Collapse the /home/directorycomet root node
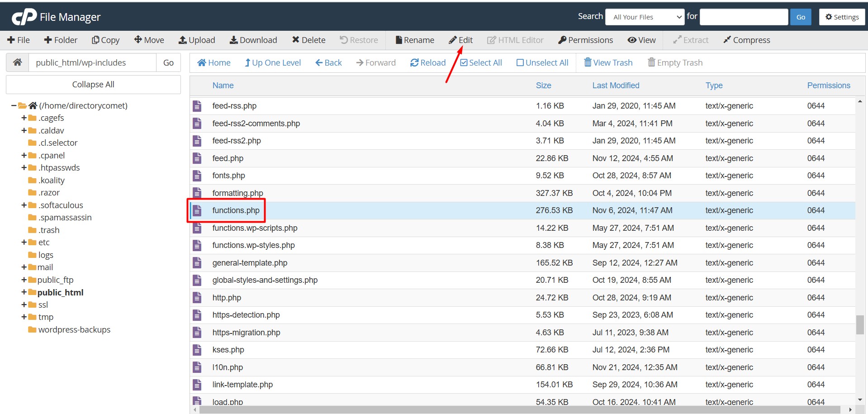Image resolution: width=868 pixels, height=414 pixels. click(14, 105)
